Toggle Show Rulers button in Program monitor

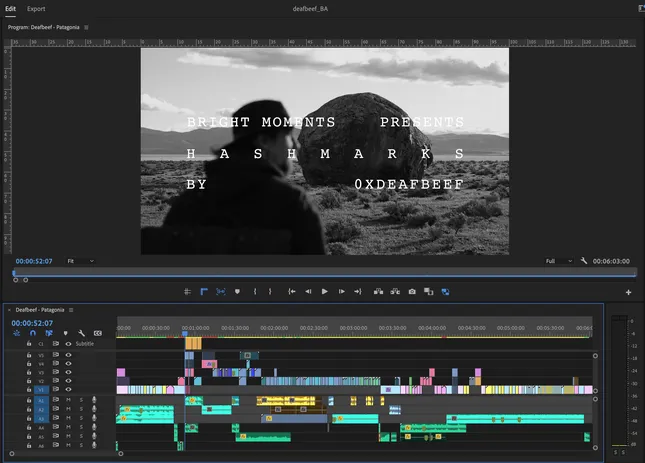[x=204, y=292]
